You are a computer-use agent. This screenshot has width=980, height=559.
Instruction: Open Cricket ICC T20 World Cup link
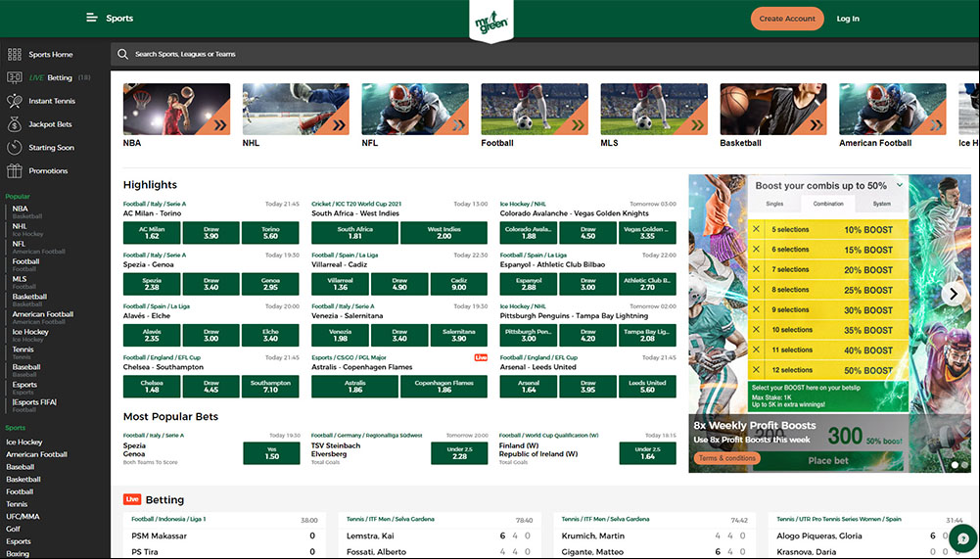[356, 204]
